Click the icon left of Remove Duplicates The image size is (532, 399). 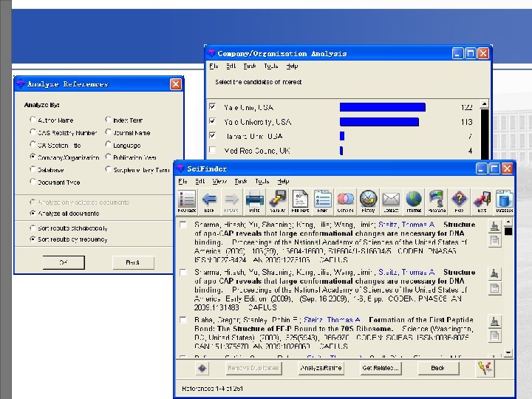pyautogui.click(x=202, y=368)
